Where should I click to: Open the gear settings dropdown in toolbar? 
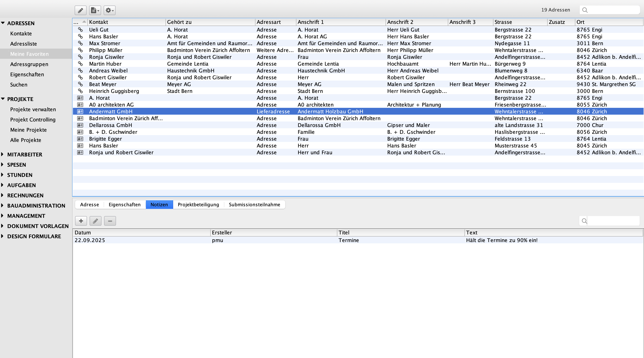[x=109, y=10]
